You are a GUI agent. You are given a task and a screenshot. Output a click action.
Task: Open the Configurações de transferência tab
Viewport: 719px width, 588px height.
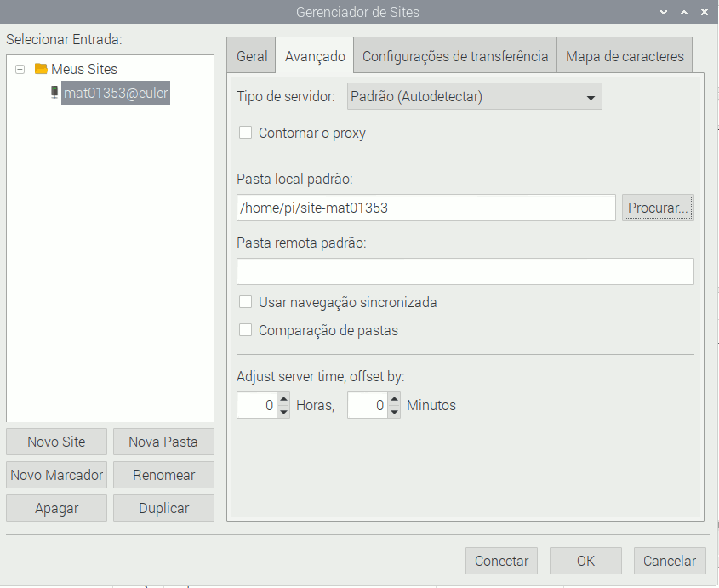point(455,56)
